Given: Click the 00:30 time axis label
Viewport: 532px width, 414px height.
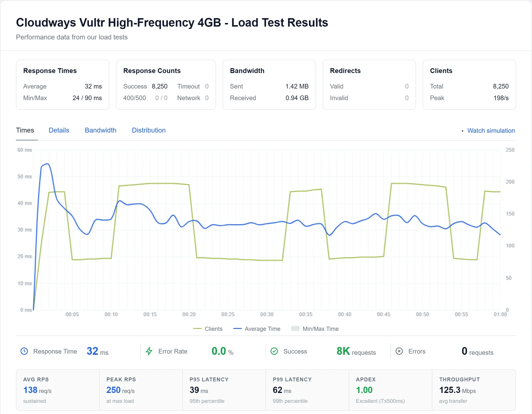Looking at the screenshot, I should 267,314.
